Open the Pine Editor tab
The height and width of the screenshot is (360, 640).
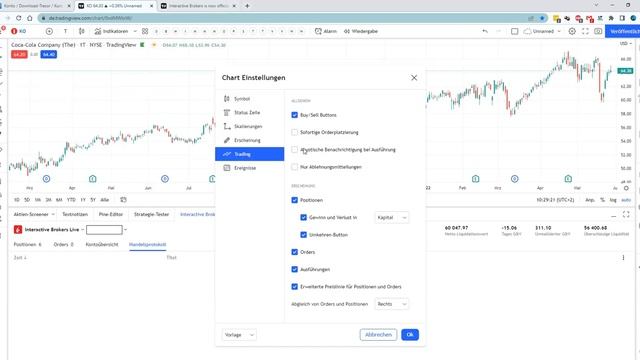111,214
